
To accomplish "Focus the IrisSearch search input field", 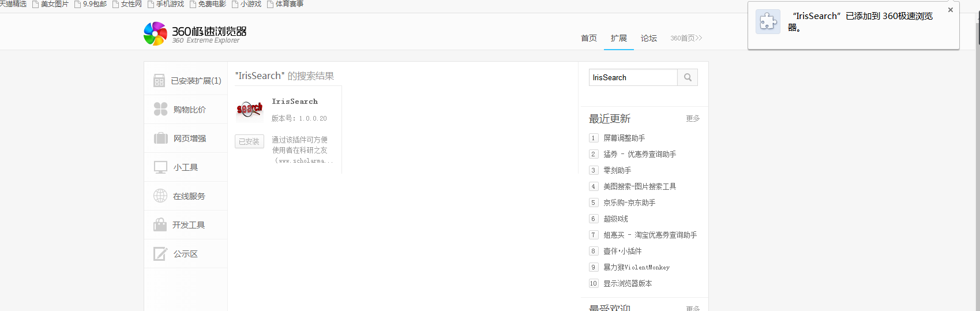I will click(633, 77).
